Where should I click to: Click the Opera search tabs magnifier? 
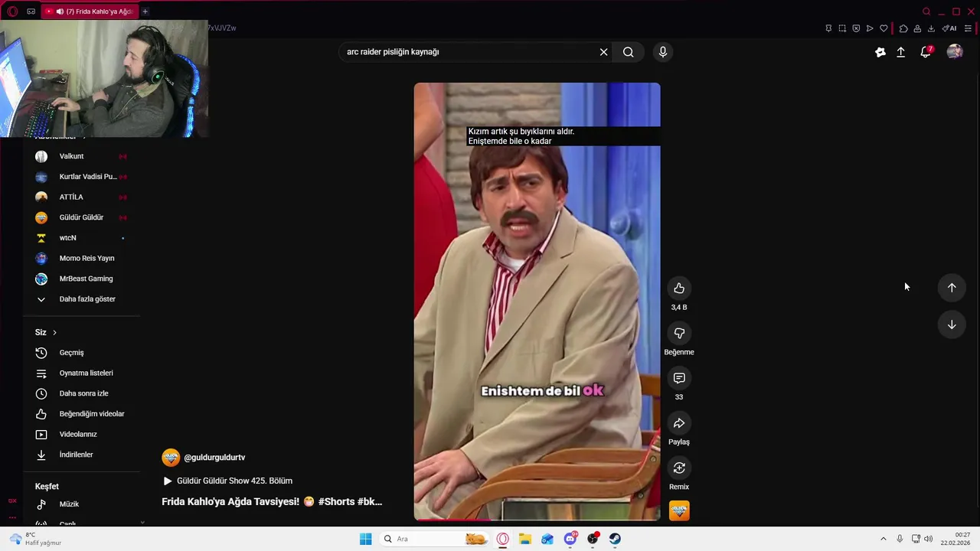(926, 11)
